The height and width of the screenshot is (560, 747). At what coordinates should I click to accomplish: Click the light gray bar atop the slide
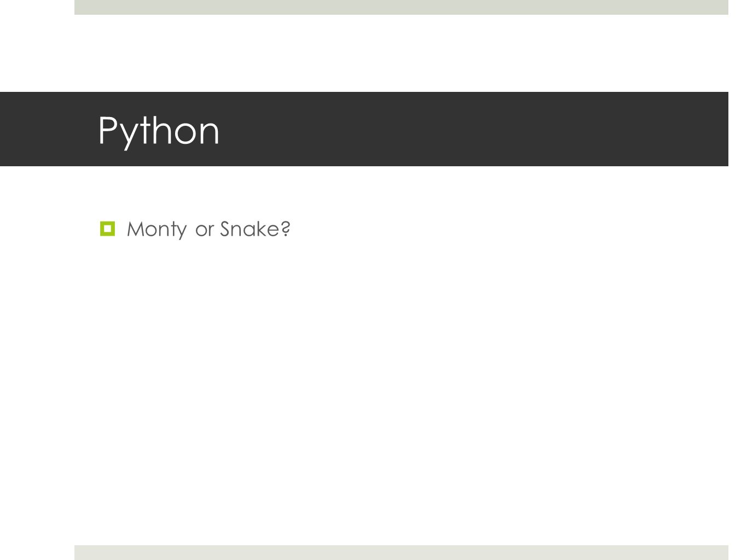(x=401, y=7)
